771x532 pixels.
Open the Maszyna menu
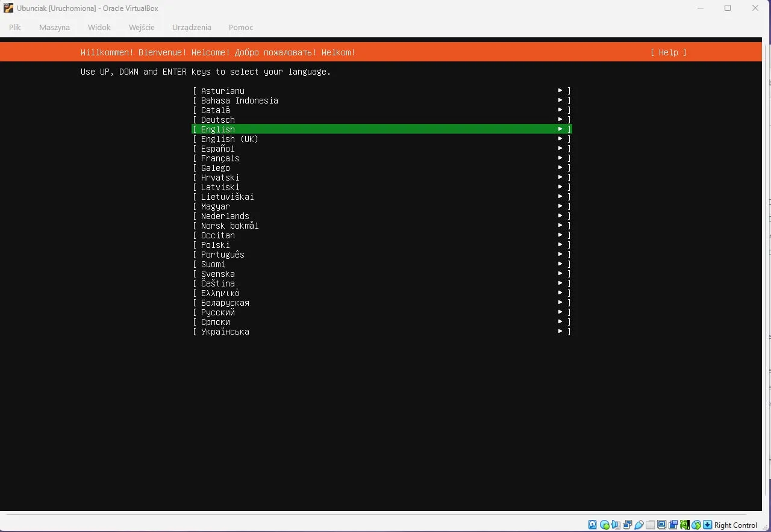tap(54, 27)
